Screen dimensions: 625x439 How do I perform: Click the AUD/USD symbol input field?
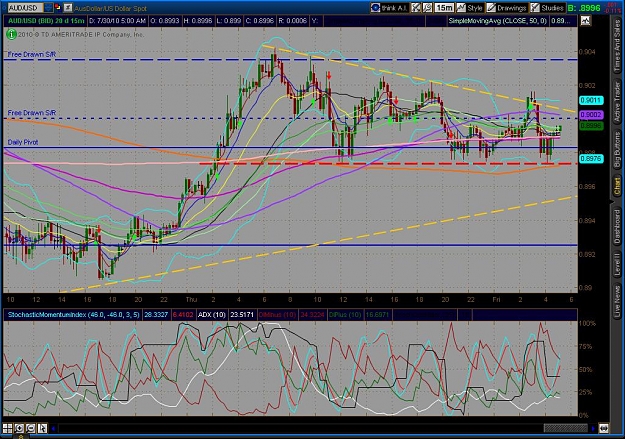(26, 8)
